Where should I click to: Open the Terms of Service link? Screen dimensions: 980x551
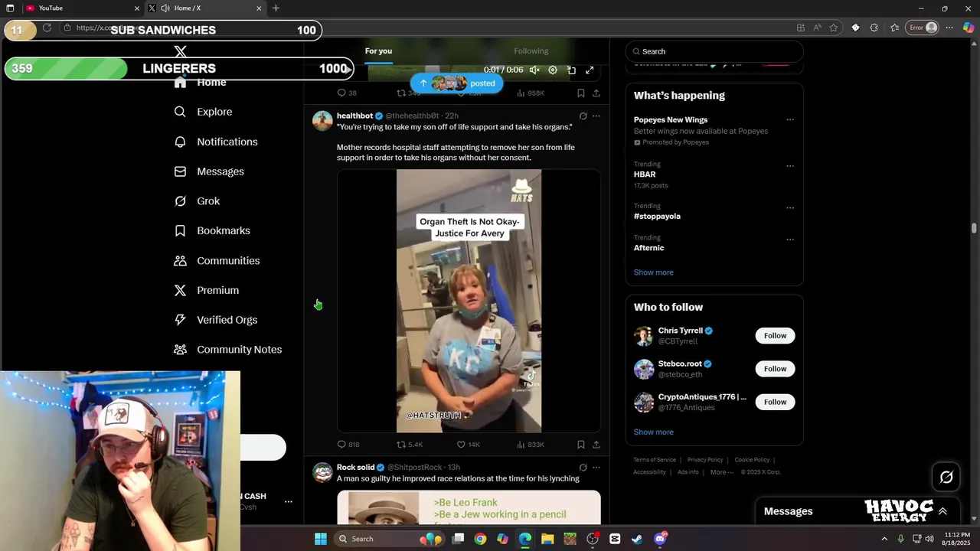(655, 460)
